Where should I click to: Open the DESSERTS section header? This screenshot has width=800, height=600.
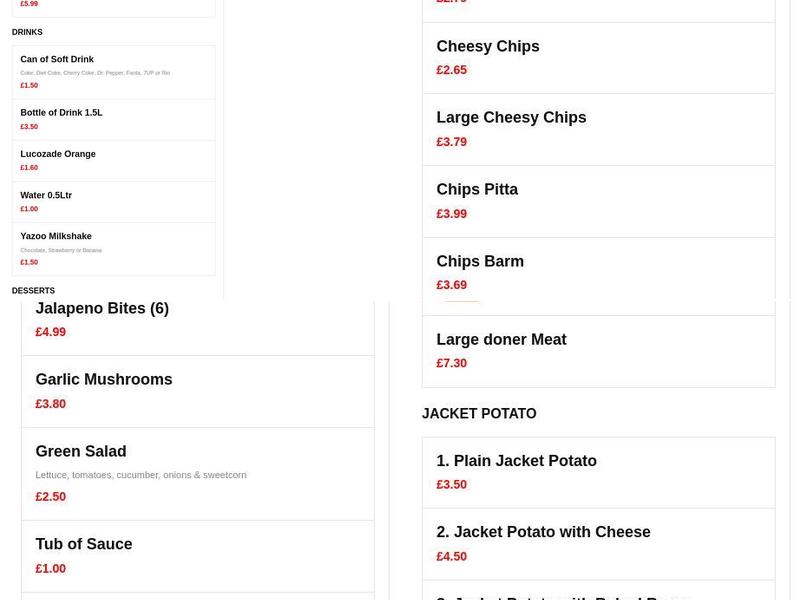tap(33, 290)
